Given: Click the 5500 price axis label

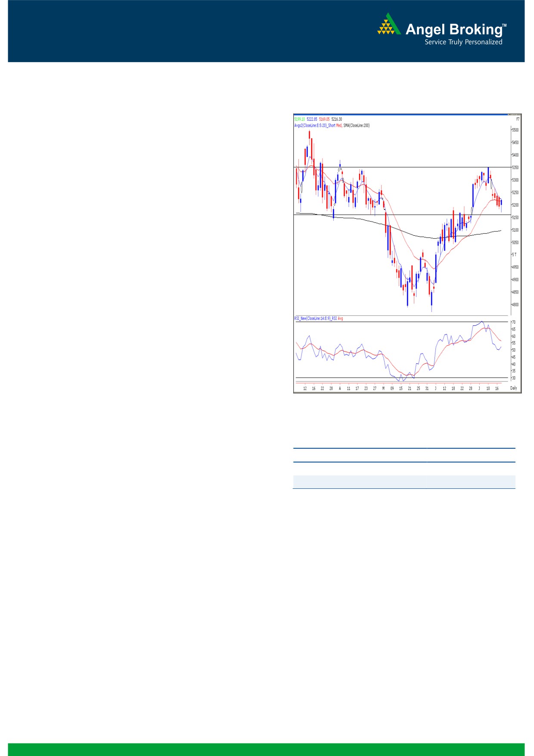Looking at the screenshot, I should point(515,130).
